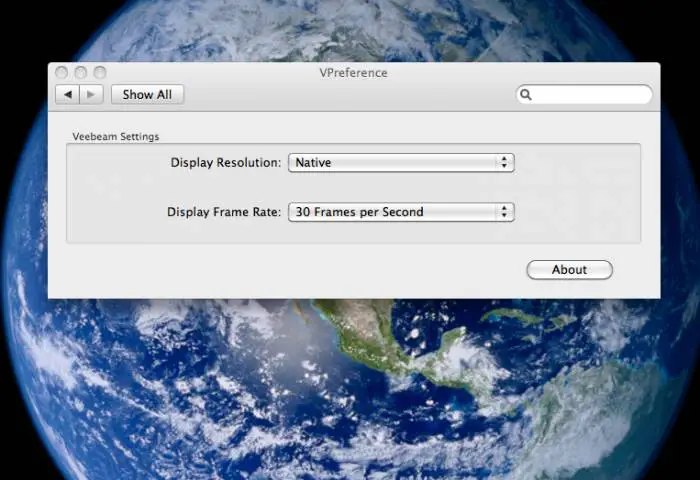
Task: Minimize the VPreference window
Action: (81, 72)
